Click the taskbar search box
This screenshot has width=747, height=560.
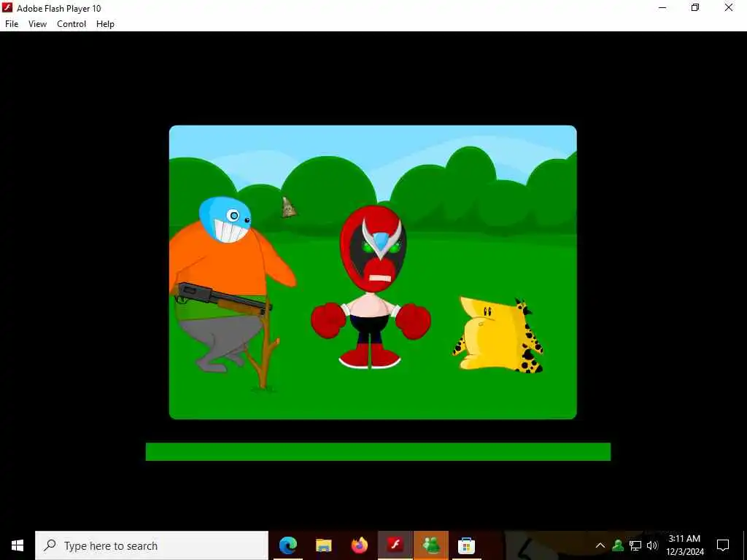click(x=152, y=545)
